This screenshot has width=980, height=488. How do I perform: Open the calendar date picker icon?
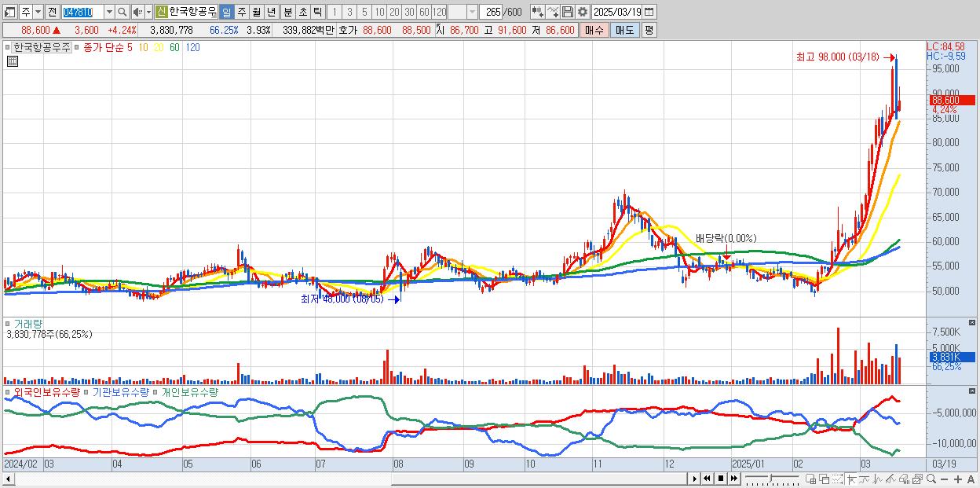[649, 12]
